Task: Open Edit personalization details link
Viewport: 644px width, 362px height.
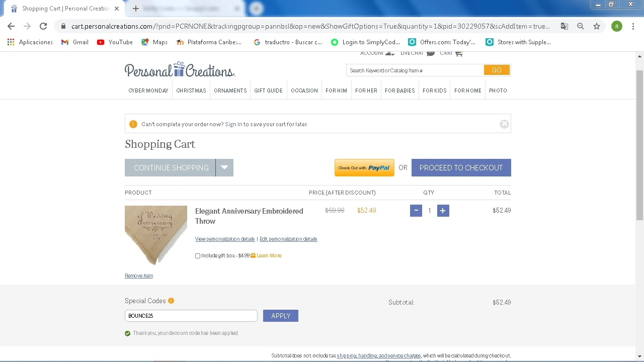Action: [288, 239]
